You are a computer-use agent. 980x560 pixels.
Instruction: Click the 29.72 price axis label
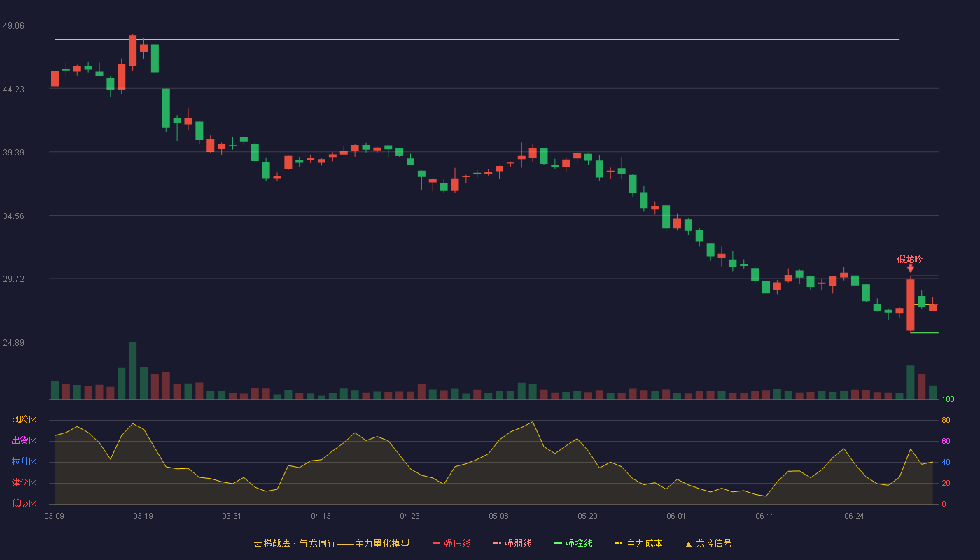tap(13, 279)
